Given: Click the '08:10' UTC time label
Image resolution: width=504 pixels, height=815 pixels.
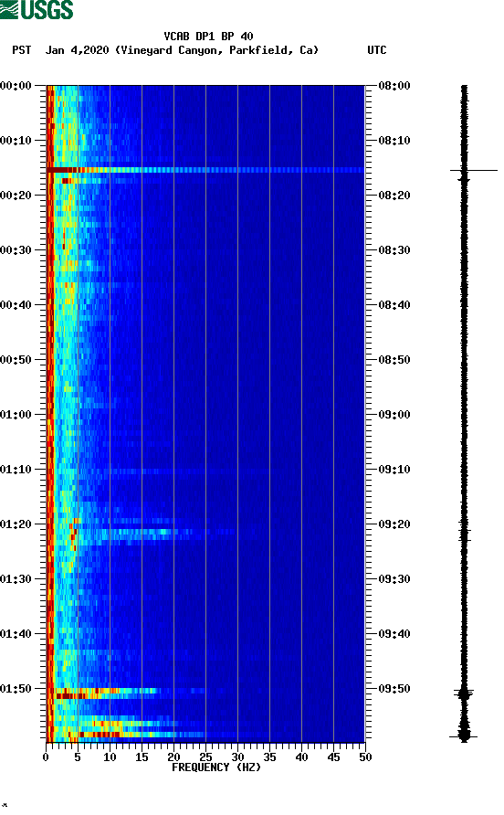Looking at the screenshot, I should 394,141.
